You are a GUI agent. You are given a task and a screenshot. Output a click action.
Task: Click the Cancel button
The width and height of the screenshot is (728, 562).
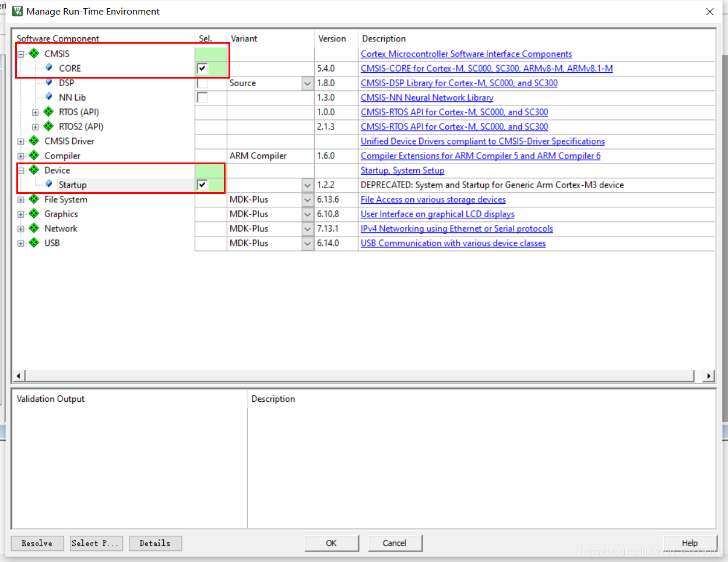click(x=395, y=543)
